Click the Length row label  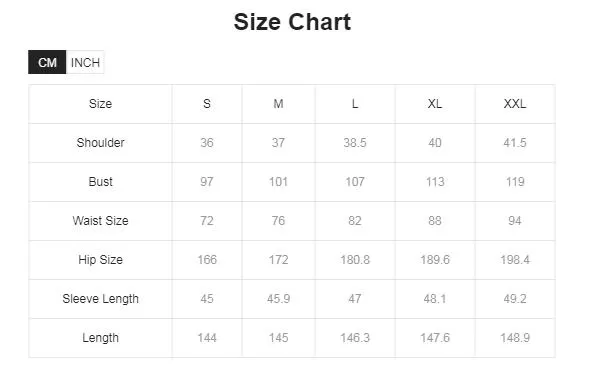pyautogui.click(x=100, y=337)
